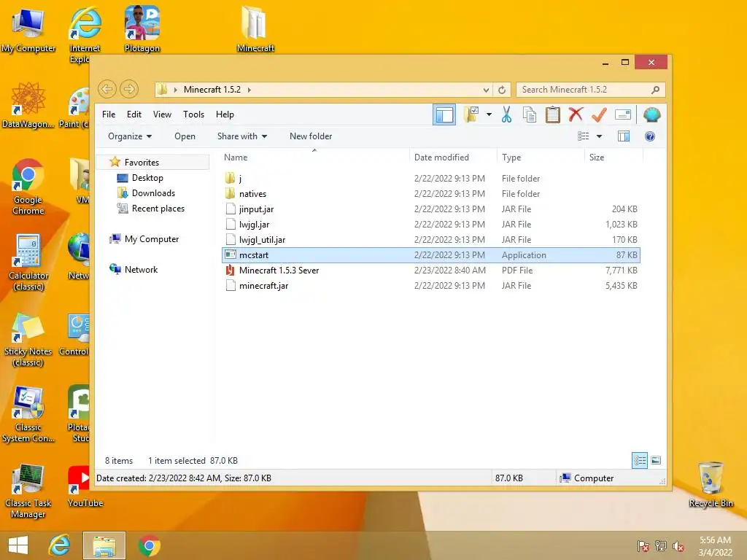Sort by the Type column header
Screen dimensions: 747x560
(x=541, y=157)
